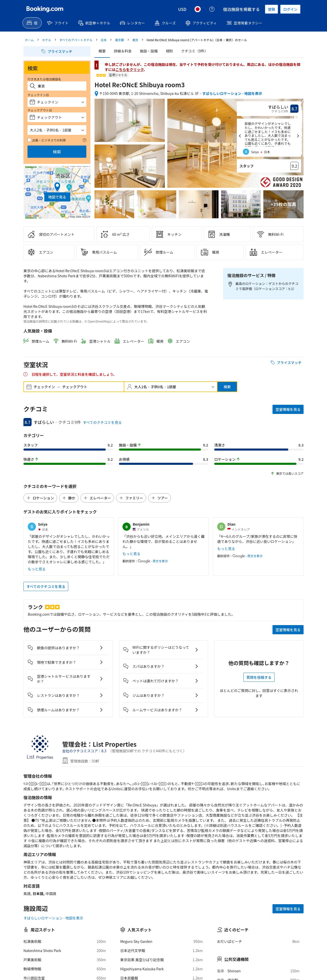Click the List Properties company logo
The image size is (327, 980).
(40, 747)
